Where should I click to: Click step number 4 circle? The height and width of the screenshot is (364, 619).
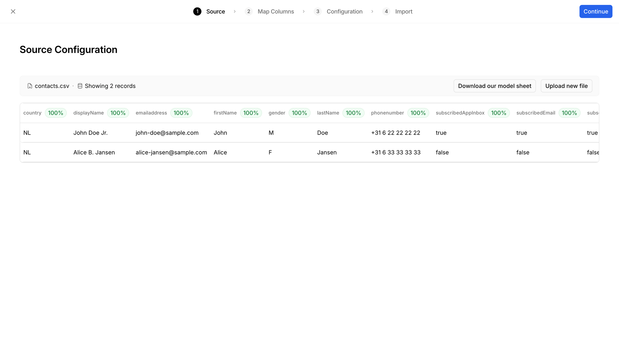386,11
